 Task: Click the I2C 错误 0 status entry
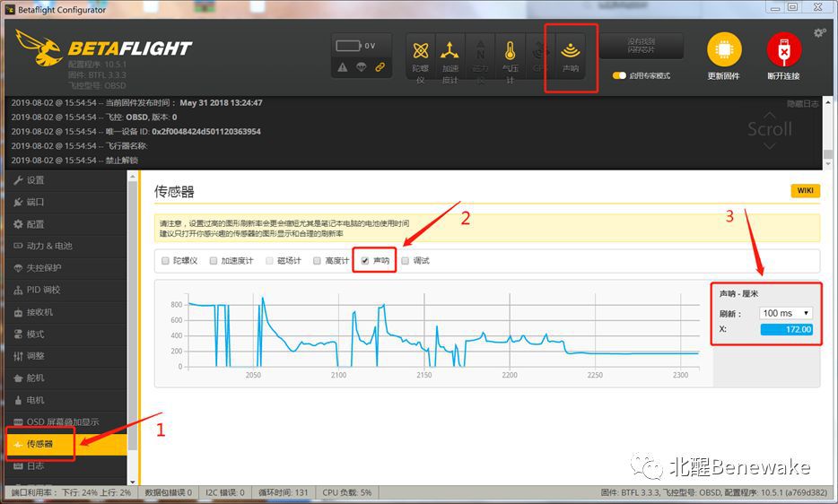225,492
